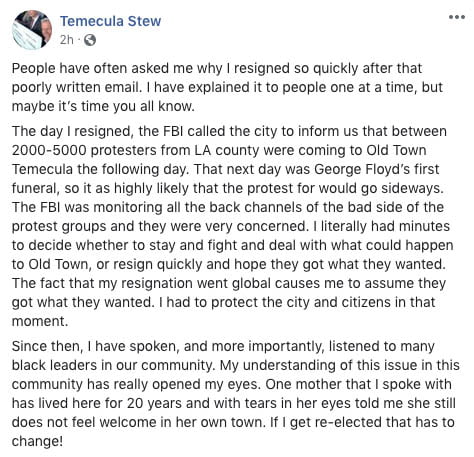Screen dimensions: 474x457
Task: Click the phrase "poorly written email"
Action: pos(75,87)
